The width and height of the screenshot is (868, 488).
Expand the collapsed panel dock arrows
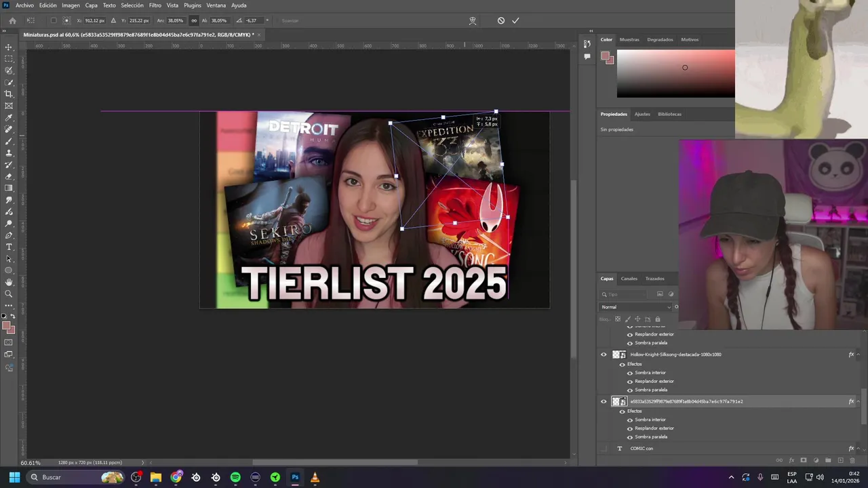[x=591, y=31]
